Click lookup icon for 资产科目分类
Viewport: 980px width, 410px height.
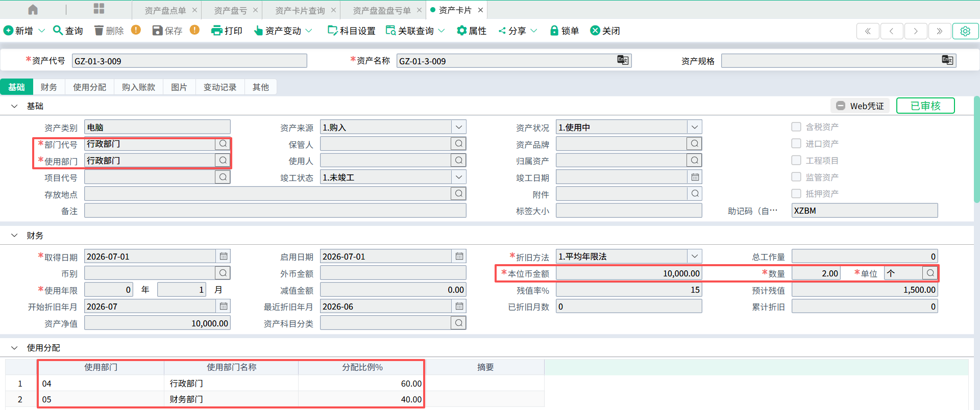pyautogui.click(x=459, y=323)
